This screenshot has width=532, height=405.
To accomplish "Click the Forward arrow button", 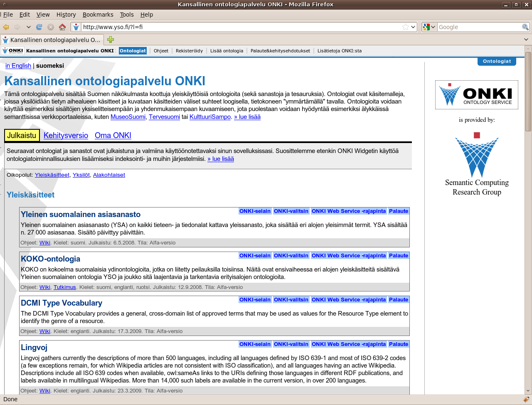I will coord(17,27).
